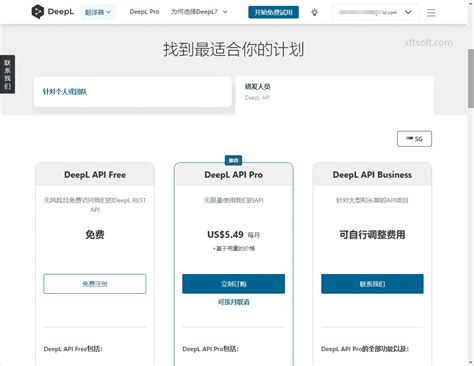The height and width of the screenshot is (366, 474).
Task: Select the 针对个人或团队 tab
Action: (x=133, y=92)
